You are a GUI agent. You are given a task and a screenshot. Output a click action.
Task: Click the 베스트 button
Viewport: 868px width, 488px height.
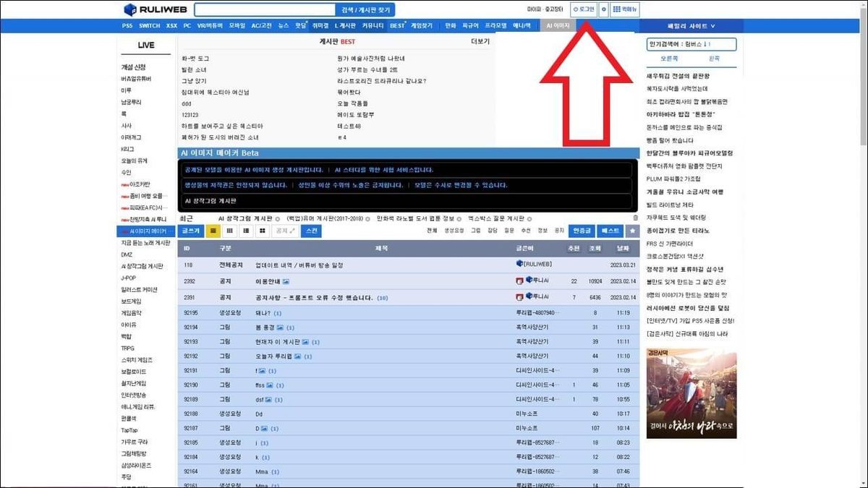[610, 231]
